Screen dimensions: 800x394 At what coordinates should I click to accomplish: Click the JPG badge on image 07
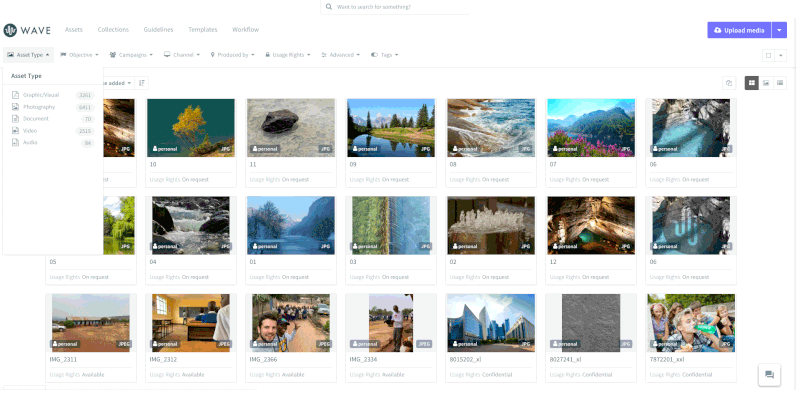tap(626, 149)
